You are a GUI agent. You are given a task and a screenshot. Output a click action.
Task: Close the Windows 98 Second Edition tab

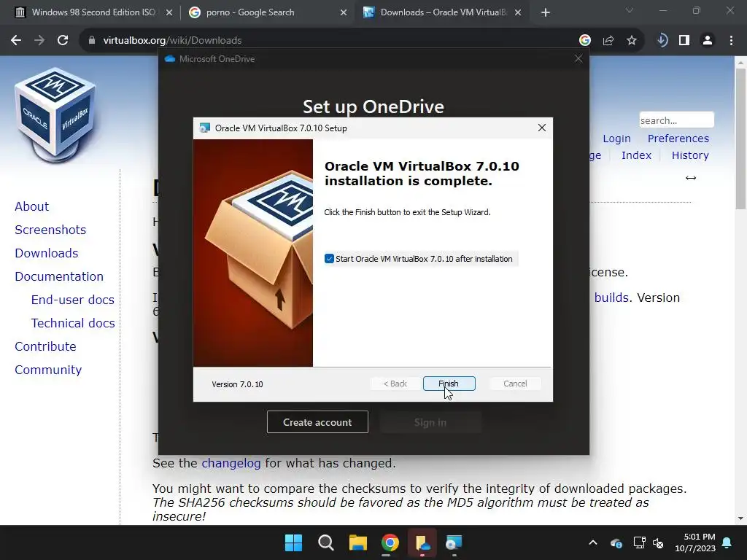169,12
